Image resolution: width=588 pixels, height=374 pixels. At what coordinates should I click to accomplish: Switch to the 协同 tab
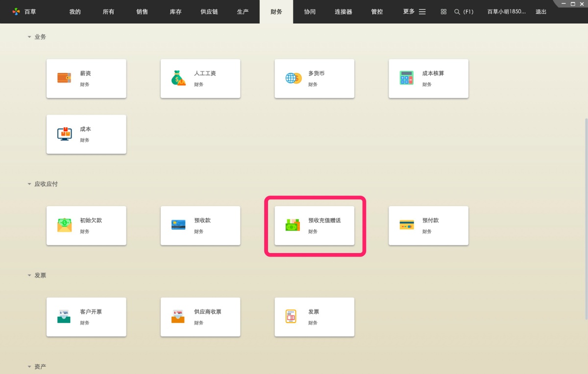[310, 12]
